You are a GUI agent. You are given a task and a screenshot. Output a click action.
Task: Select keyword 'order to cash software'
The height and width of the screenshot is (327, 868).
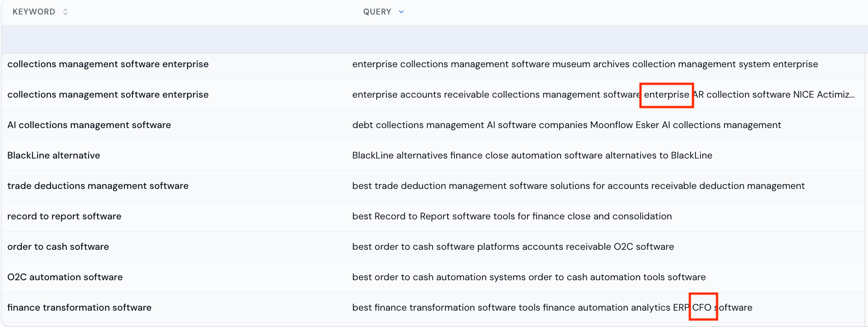click(58, 247)
